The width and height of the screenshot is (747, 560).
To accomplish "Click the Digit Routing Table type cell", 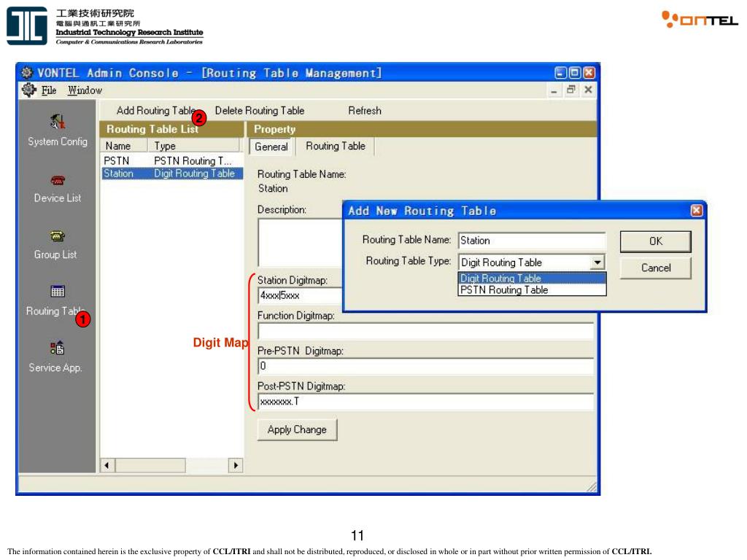I will tap(194, 174).
